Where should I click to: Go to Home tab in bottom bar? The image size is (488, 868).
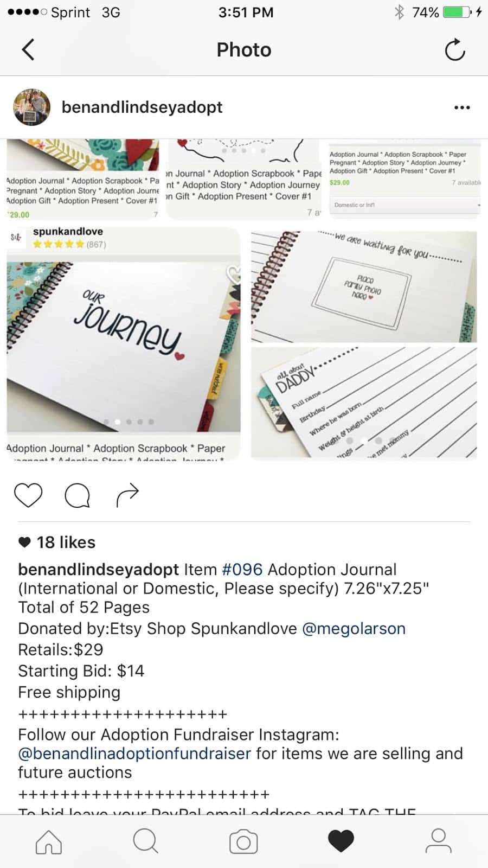49,841
